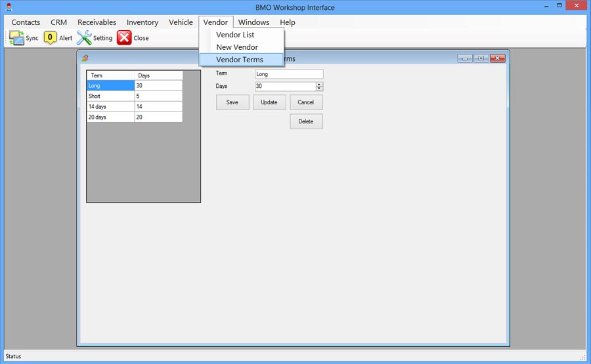591x364 pixels.
Task: Click the Cancel button
Action: 306,102
